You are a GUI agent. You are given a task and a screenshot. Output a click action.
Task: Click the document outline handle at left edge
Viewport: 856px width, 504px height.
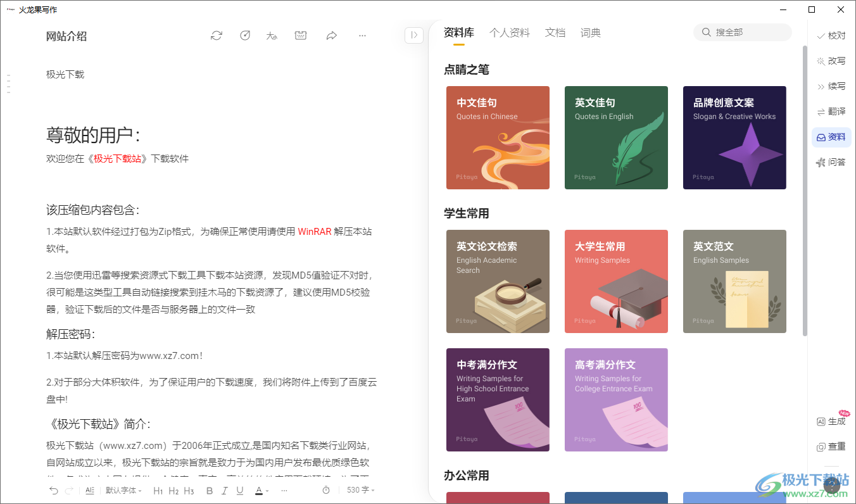point(9,84)
